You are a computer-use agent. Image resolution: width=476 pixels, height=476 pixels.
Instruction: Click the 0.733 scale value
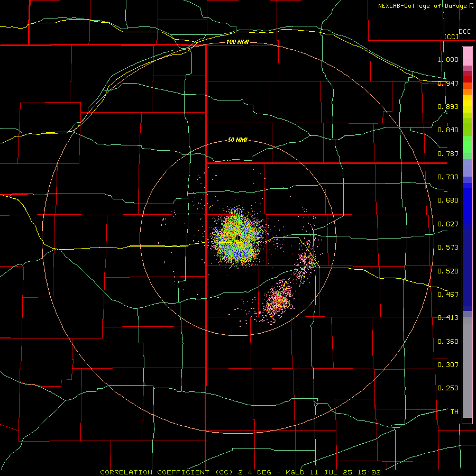click(x=448, y=177)
